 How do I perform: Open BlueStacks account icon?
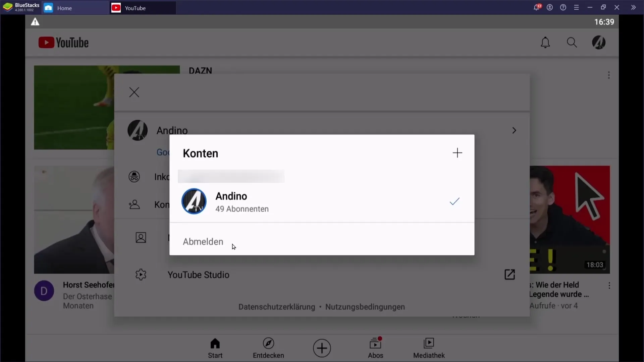pos(550,7)
